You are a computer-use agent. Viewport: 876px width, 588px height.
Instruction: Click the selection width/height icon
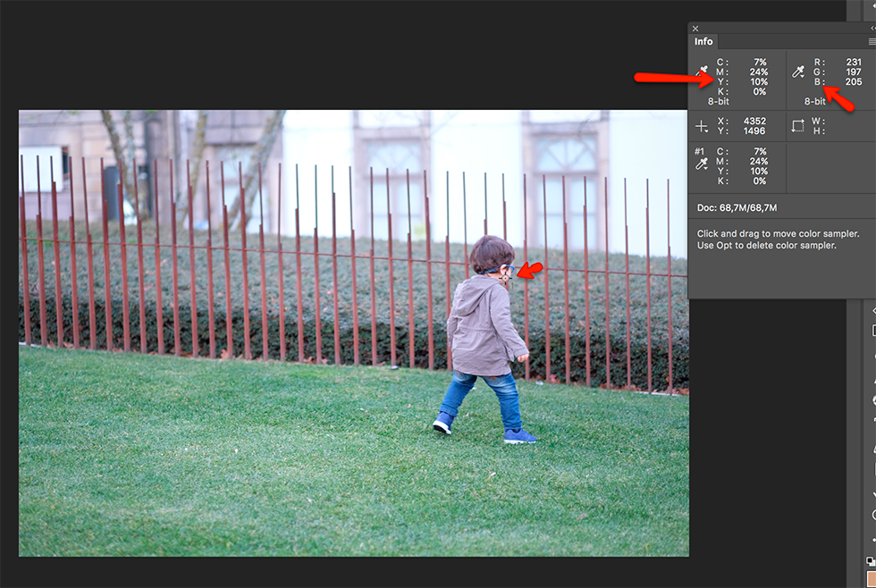798,127
